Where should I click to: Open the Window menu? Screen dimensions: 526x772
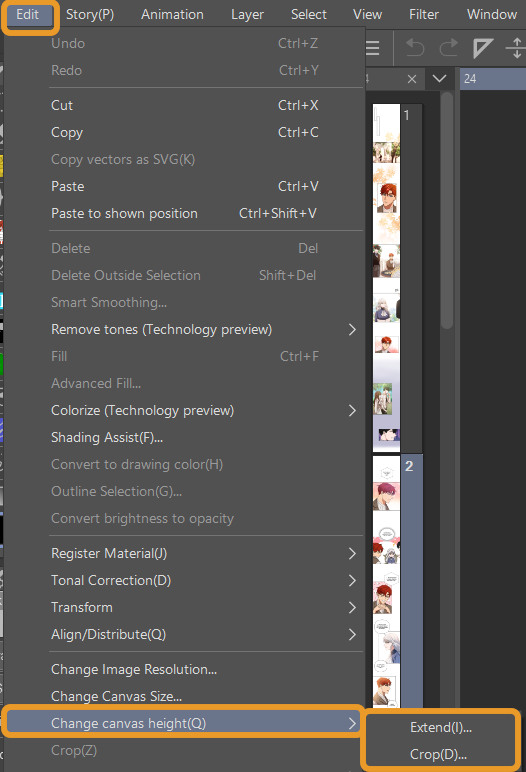pyautogui.click(x=492, y=15)
